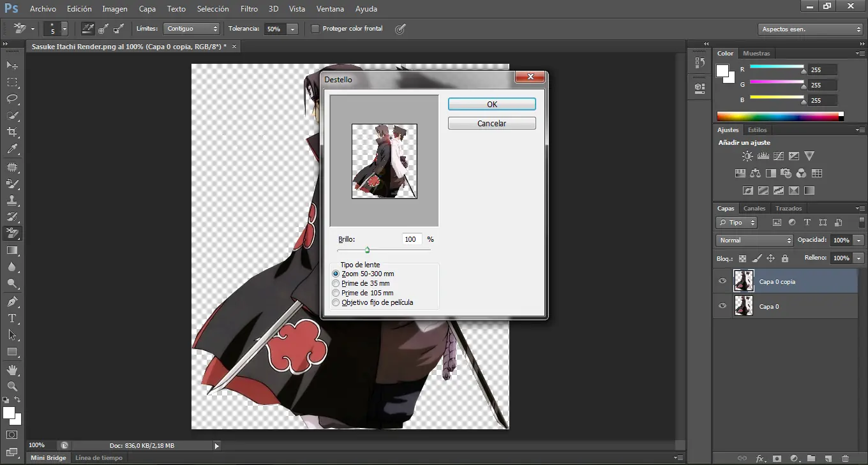The height and width of the screenshot is (465, 868).
Task: Open the Normal blend mode dropdown
Action: [754, 240]
